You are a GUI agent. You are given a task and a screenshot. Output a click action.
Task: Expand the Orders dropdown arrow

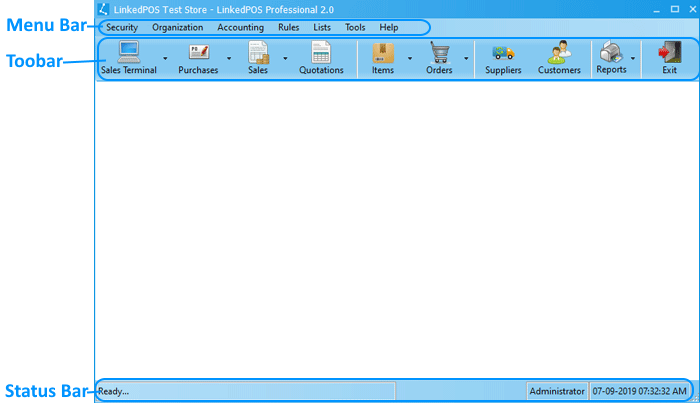tap(466, 58)
